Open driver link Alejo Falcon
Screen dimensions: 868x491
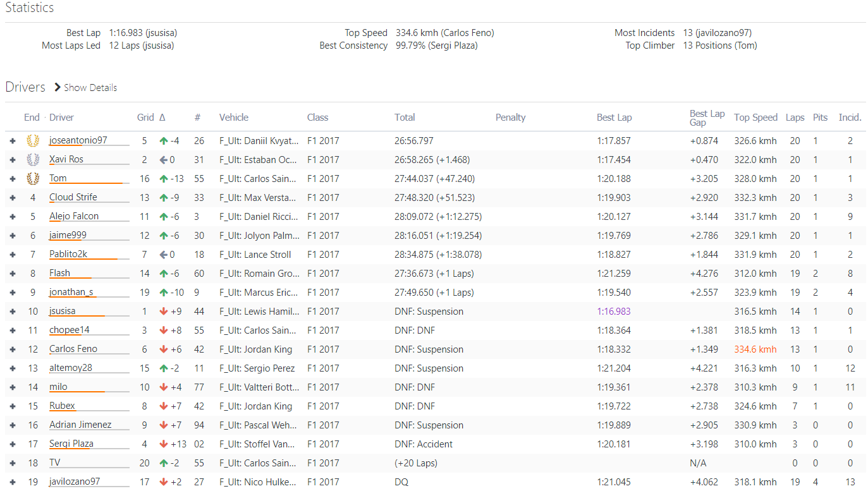click(x=74, y=216)
